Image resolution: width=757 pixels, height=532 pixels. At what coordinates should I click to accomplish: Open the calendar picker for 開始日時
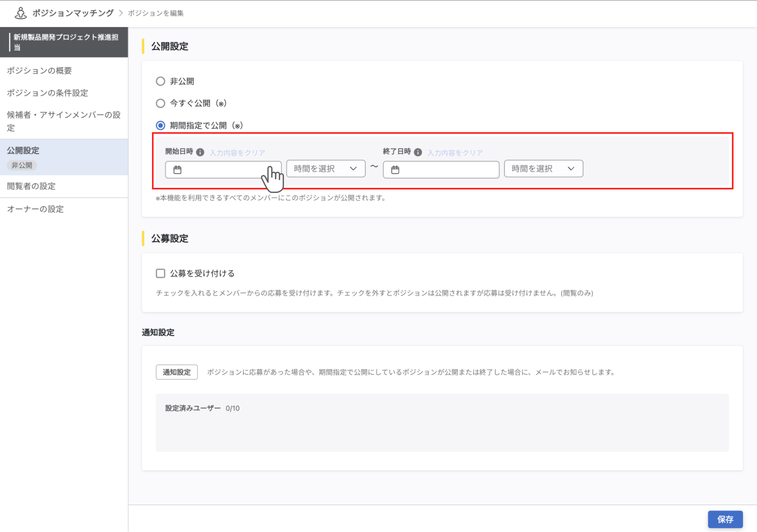point(178,170)
